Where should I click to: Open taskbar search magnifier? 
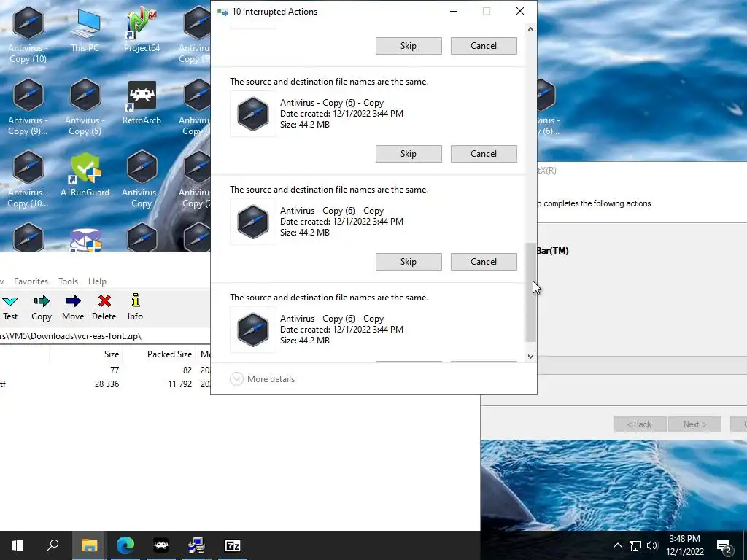click(x=53, y=545)
